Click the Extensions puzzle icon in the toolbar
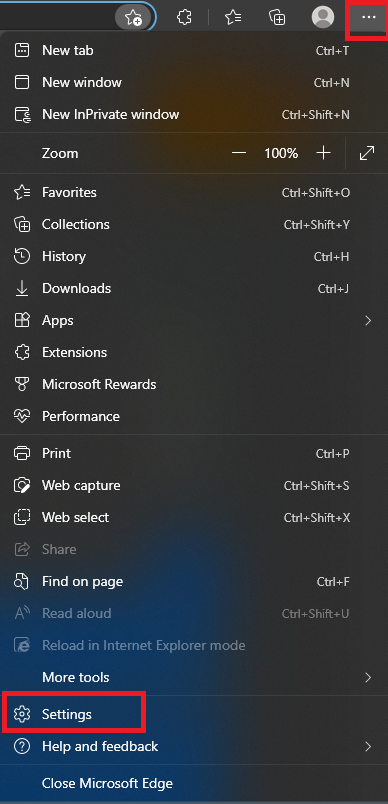Image resolution: width=388 pixels, height=804 pixels. (x=184, y=17)
